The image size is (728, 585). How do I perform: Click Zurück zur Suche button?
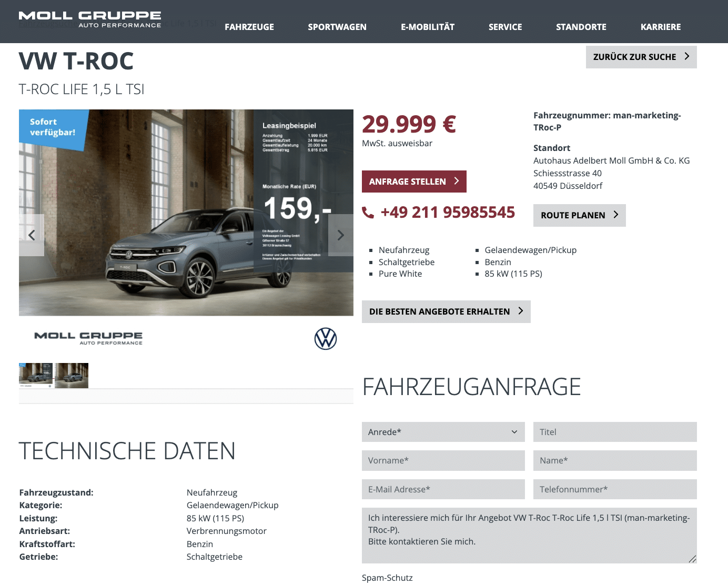641,57
